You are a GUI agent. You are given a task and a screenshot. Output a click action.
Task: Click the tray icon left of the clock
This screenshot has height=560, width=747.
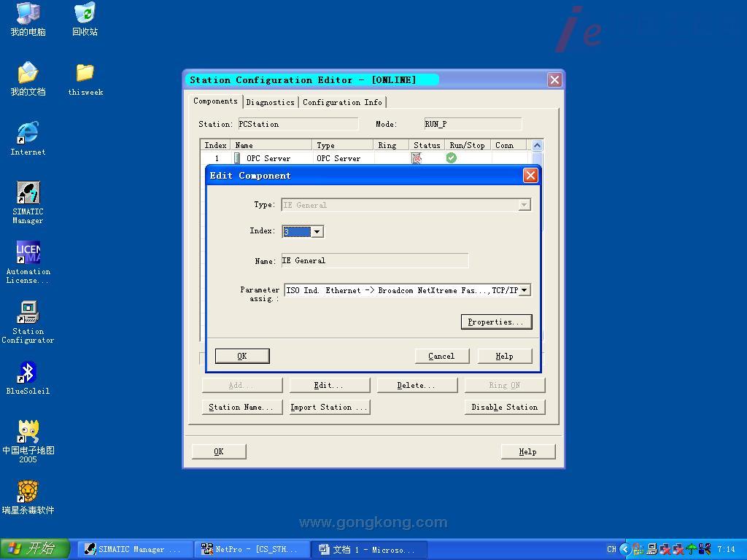pyautogui.click(x=705, y=549)
